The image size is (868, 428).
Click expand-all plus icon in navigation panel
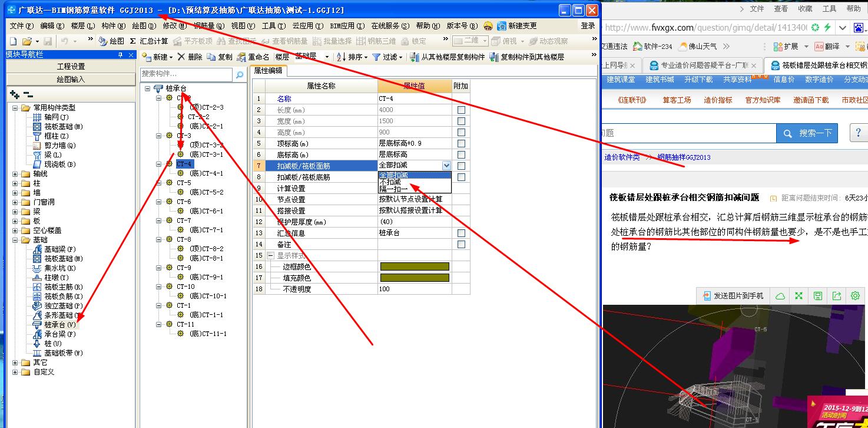coord(15,94)
